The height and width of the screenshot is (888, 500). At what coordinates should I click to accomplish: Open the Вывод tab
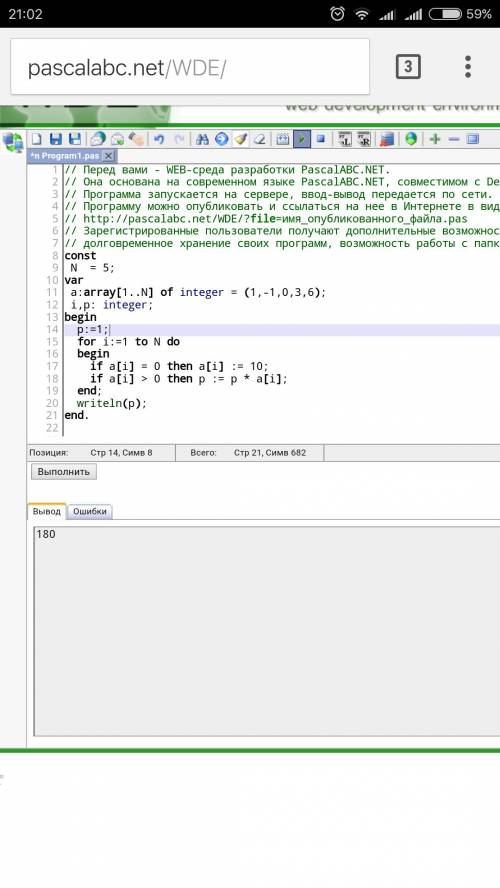(46, 511)
